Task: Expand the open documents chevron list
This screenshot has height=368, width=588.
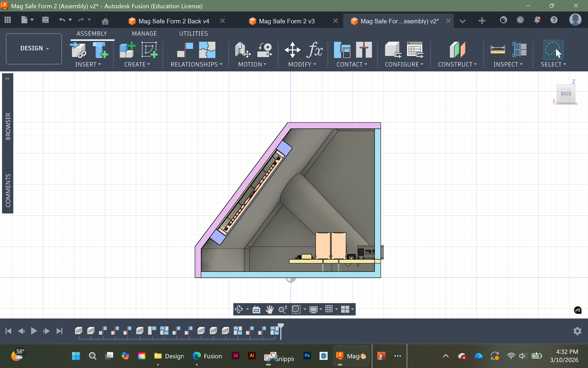Action: [x=463, y=21]
